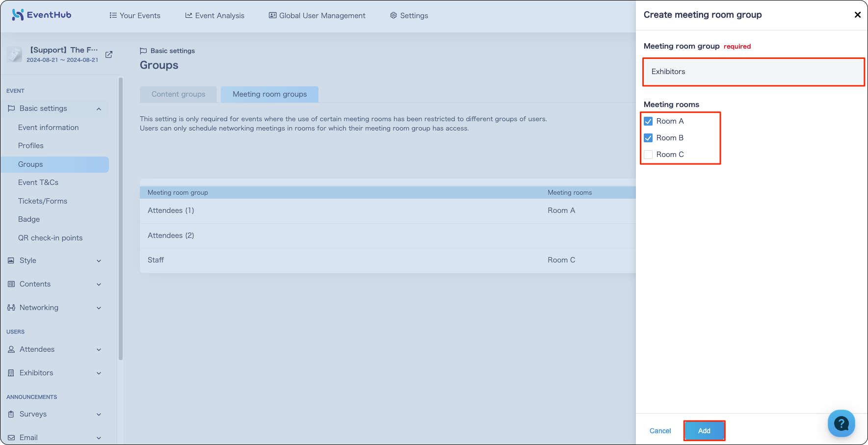868x445 pixels.
Task: Click the EventHub logo
Action: click(42, 15)
